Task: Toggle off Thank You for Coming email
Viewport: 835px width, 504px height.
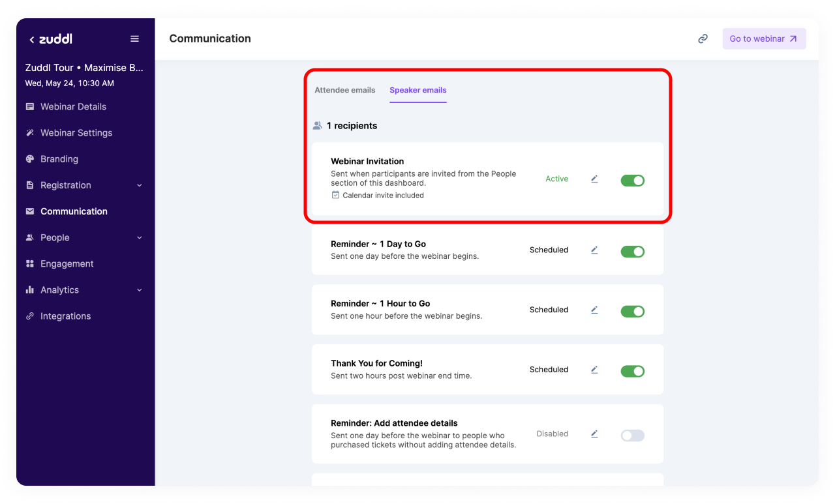Action: (632, 371)
